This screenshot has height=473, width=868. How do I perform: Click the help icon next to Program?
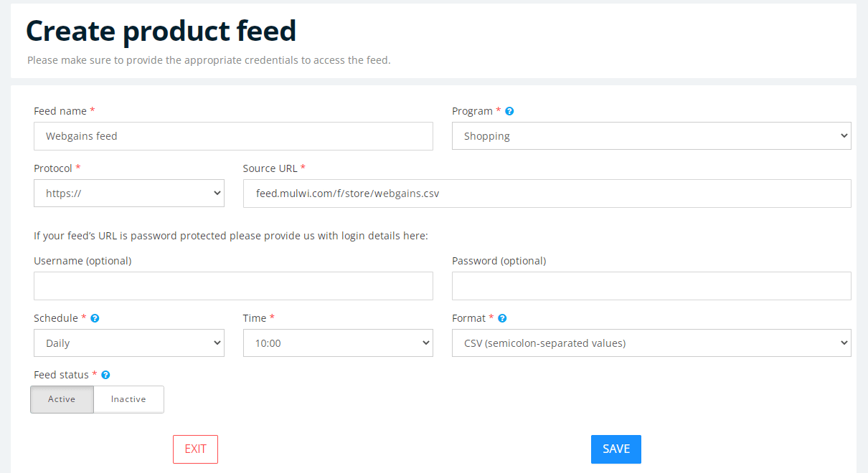tap(509, 110)
